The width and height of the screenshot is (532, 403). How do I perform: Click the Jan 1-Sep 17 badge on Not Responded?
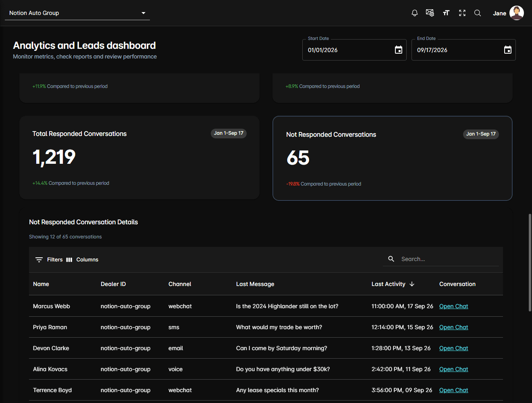pos(481,134)
